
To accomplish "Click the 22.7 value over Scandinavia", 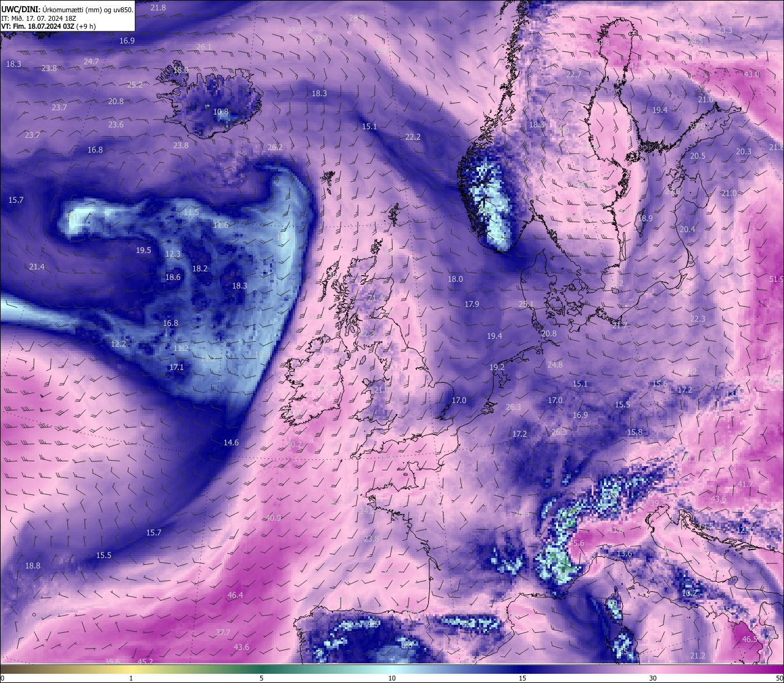I will pyautogui.click(x=574, y=74).
